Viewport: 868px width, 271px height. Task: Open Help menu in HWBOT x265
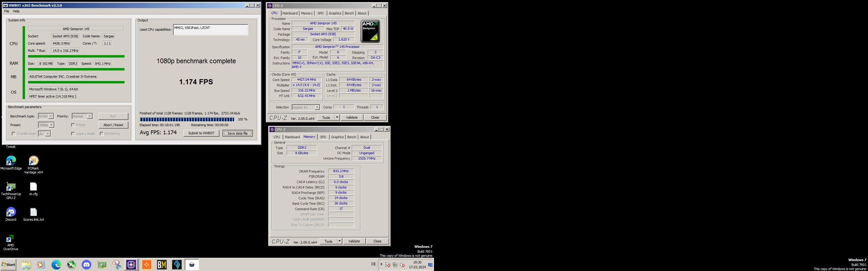click(16, 11)
